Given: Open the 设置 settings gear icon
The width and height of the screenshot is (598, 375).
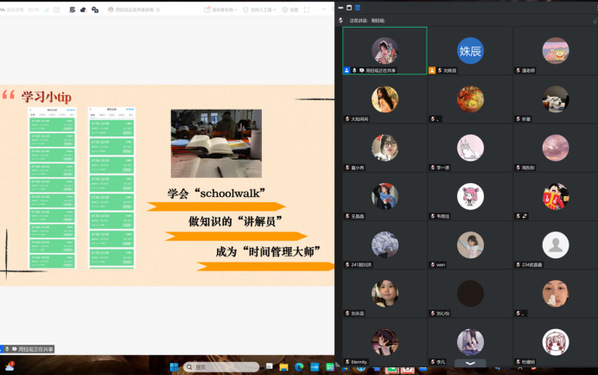Looking at the screenshot, I should (x=285, y=10).
